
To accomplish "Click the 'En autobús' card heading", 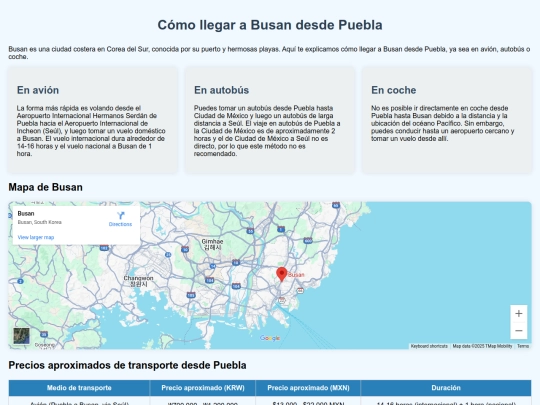I will [x=221, y=90].
